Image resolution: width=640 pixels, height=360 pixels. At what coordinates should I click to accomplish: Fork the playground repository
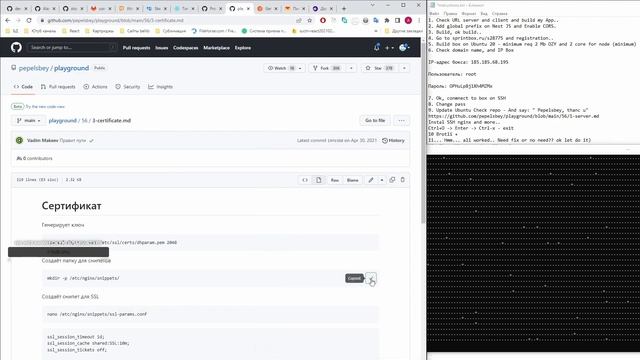click(327, 68)
